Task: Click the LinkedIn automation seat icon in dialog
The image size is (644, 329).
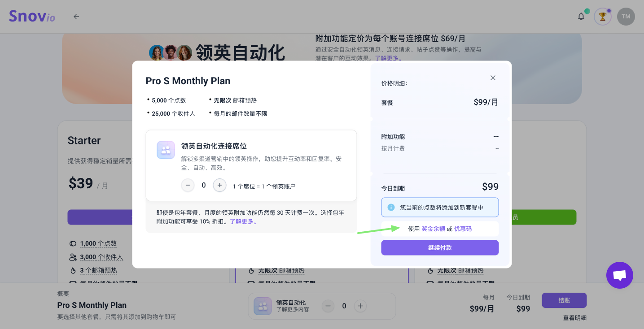Action: [x=166, y=150]
